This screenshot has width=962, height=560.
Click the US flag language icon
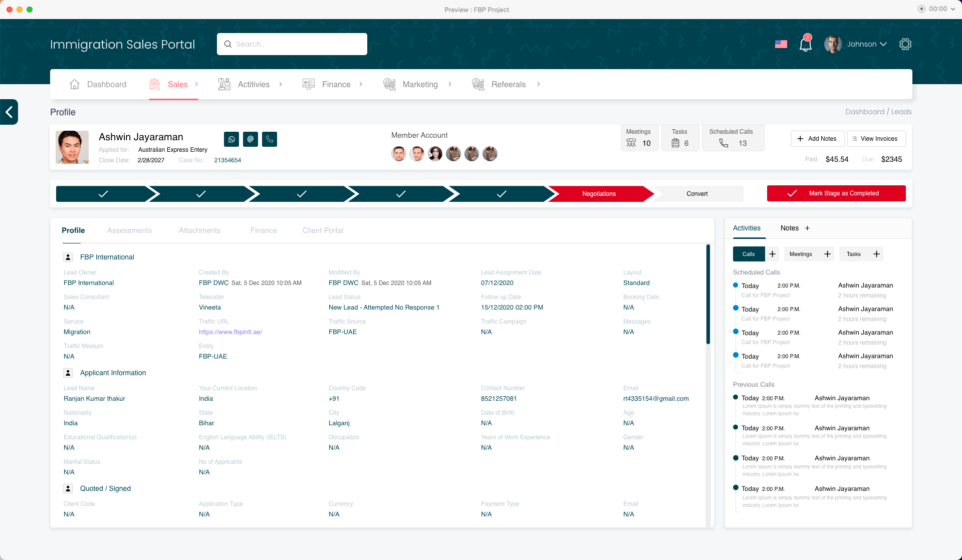coord(781,44)
